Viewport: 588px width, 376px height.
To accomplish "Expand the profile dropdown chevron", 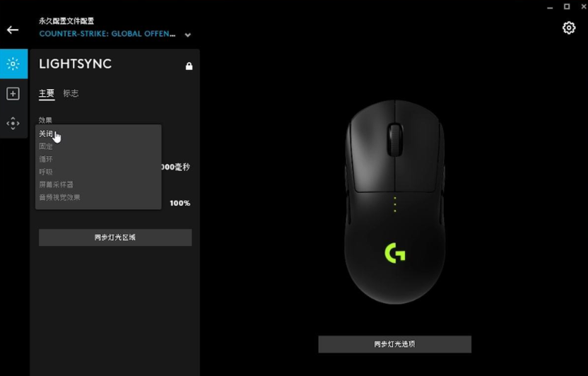I will click(x=188, y=35).
